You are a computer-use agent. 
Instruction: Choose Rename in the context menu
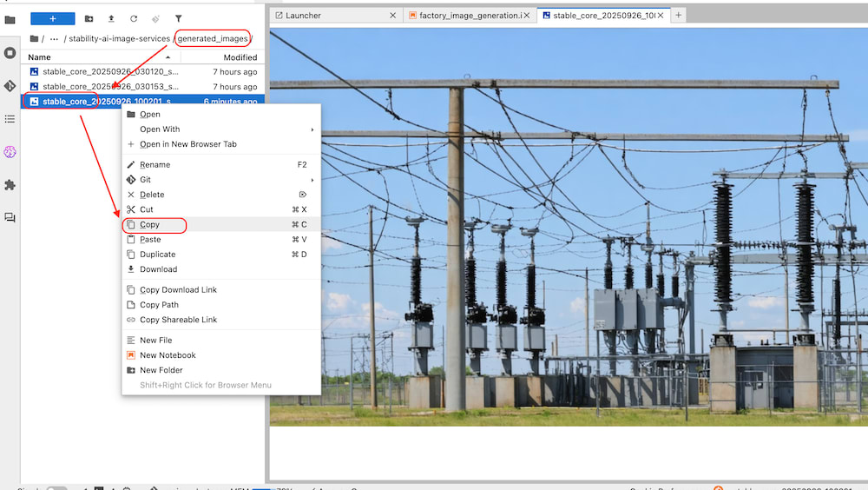220,164
